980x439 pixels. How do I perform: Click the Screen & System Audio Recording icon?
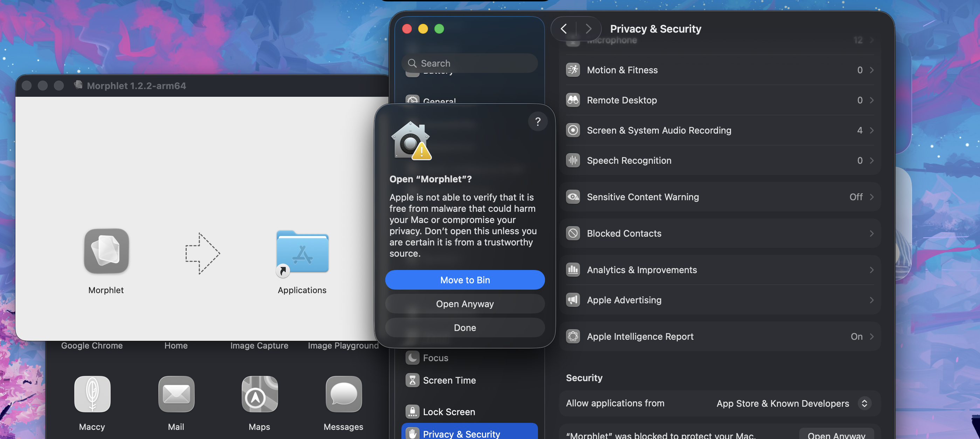coord(573,130)
